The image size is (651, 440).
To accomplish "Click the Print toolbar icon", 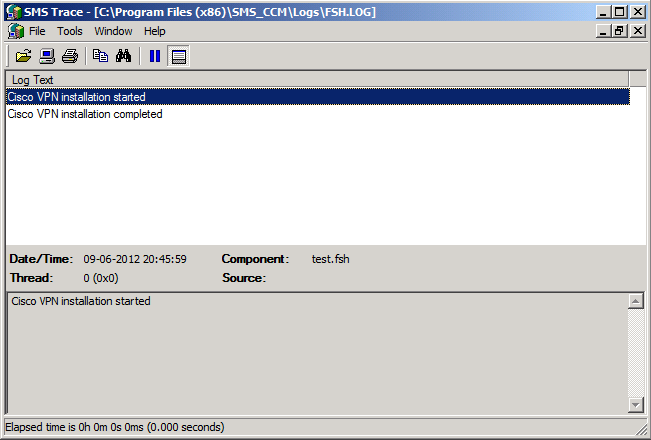I will pyautogui.click(x=70, y=56).
